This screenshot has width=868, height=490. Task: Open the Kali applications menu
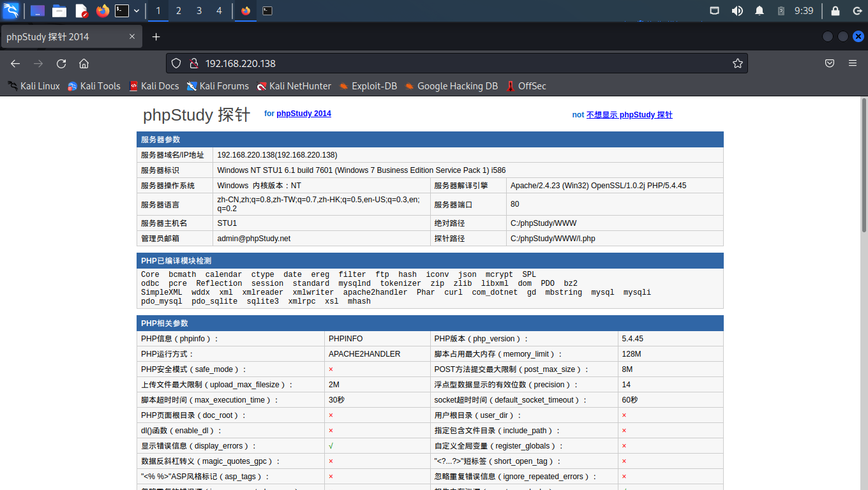pyautogui.click(x=11, y=10)
